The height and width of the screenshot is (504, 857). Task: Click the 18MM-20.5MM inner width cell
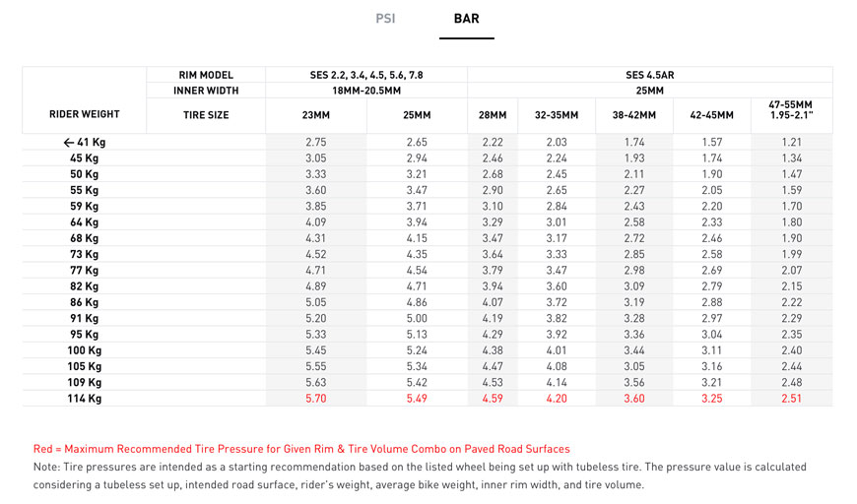coord(365,91)
